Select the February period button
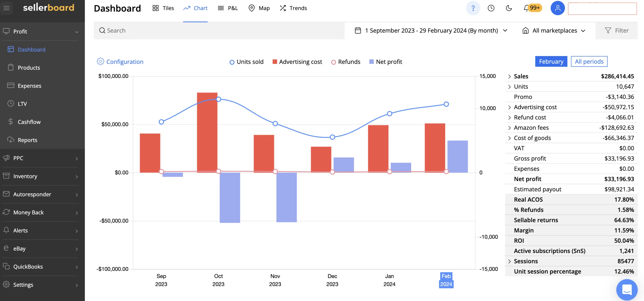The width and height of the screenshot is (644, 301). coord(551,61)
